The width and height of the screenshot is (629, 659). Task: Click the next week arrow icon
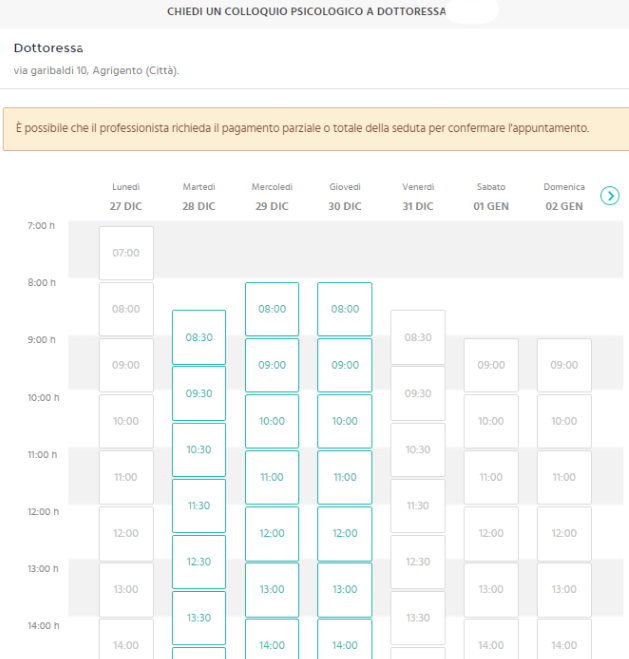click(610, 196)
